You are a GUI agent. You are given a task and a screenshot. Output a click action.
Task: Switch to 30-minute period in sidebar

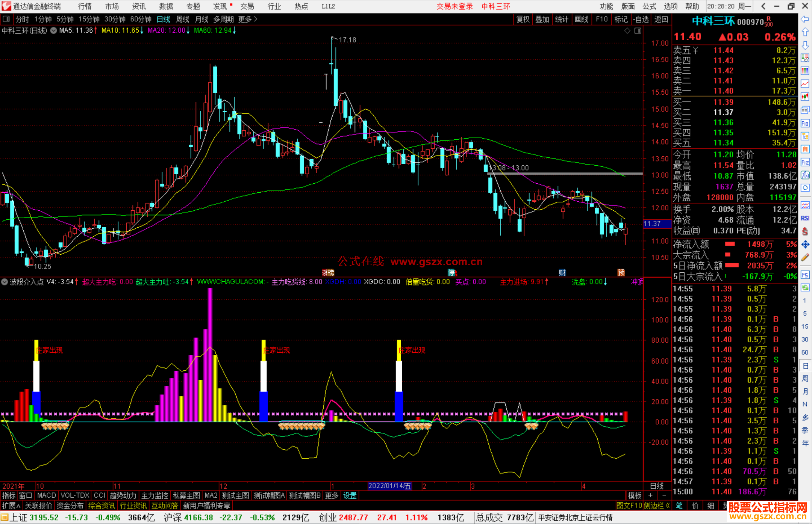(x=805, y=339)
